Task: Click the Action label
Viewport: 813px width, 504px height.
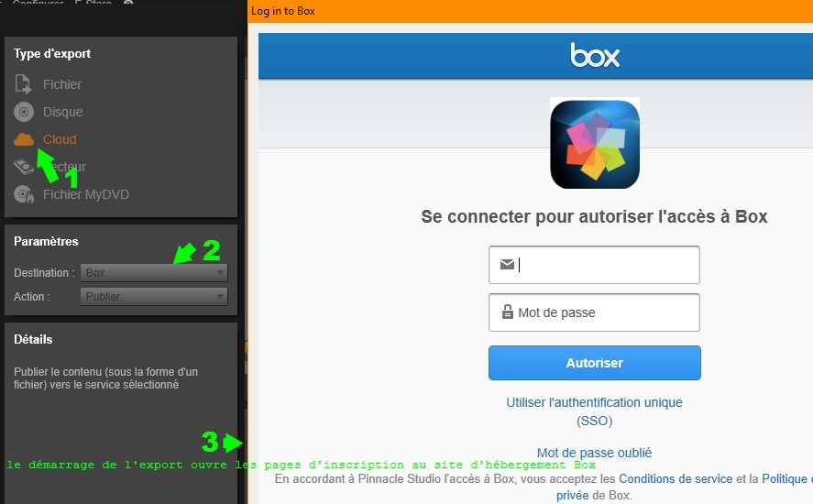Action: tap(32, 297)
